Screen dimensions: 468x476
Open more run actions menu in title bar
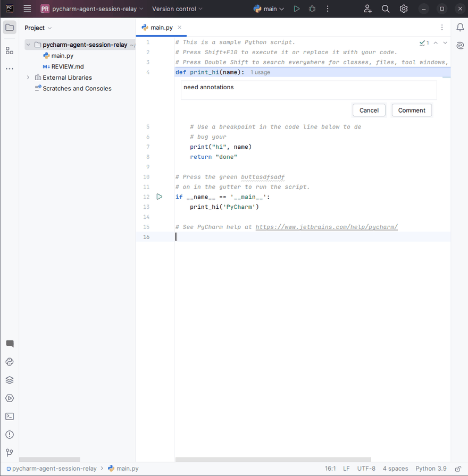tap(328, 9)
